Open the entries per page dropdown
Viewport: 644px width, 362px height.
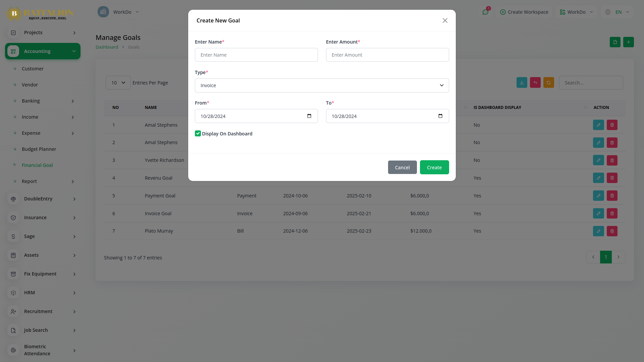pos(118,83)
